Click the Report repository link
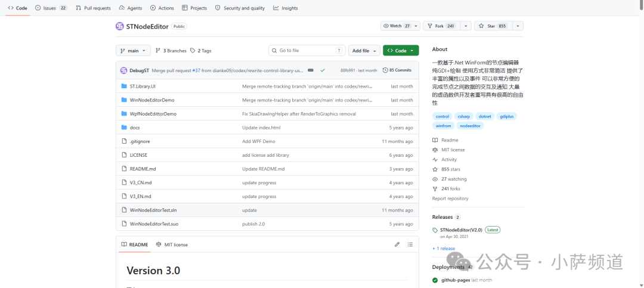Image resolution: width=644 pixels, height=288 pixels. tap(450, 199)
